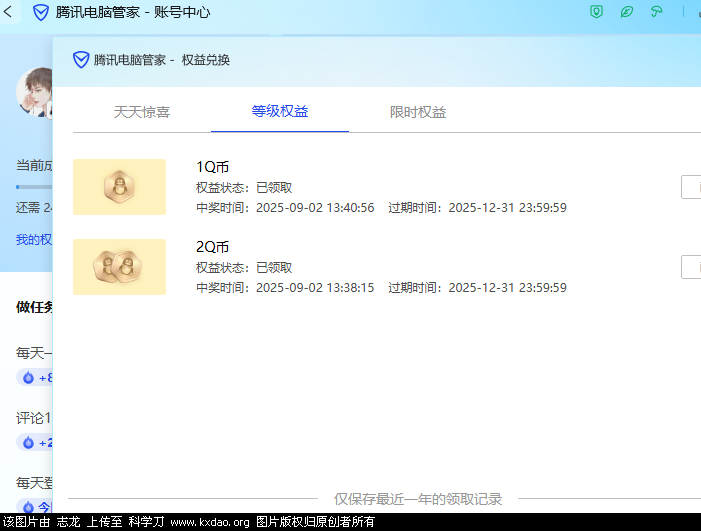Viewport: 701px width, 531px height.
Task: Open the green shield badge icon at top right
Action: pyautogui.click(x=597, y=13)
